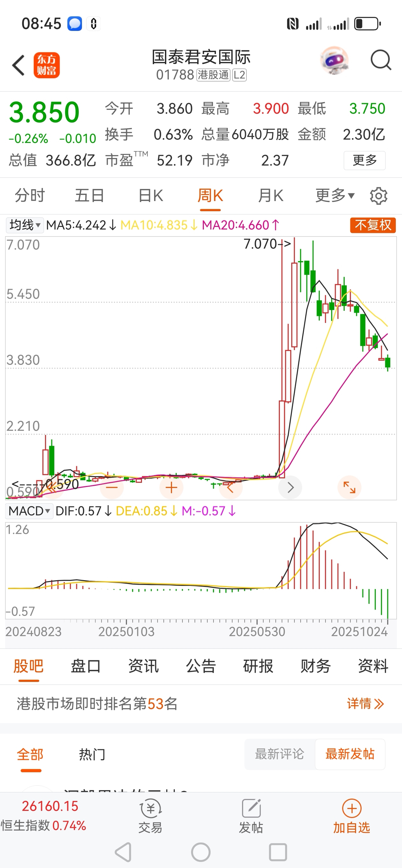Tap the battery status icon
Image resolution: width=402 pixels, height=868 pixels.
point(368,24)
